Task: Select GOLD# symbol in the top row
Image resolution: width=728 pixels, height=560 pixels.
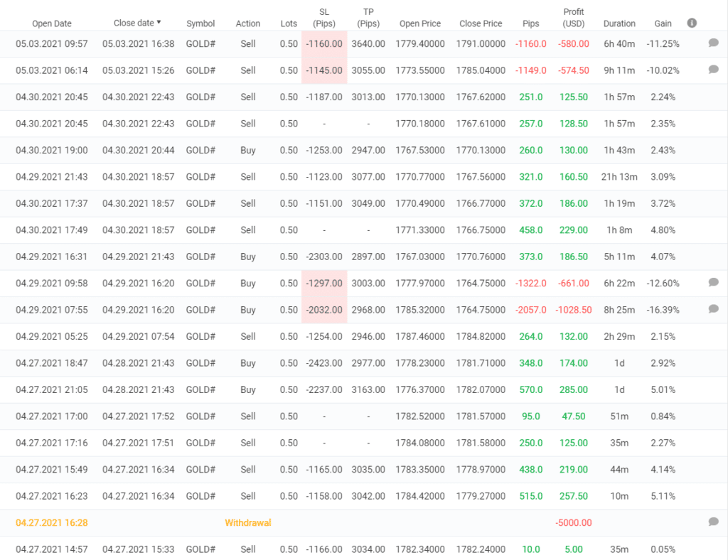Action: 200,44
